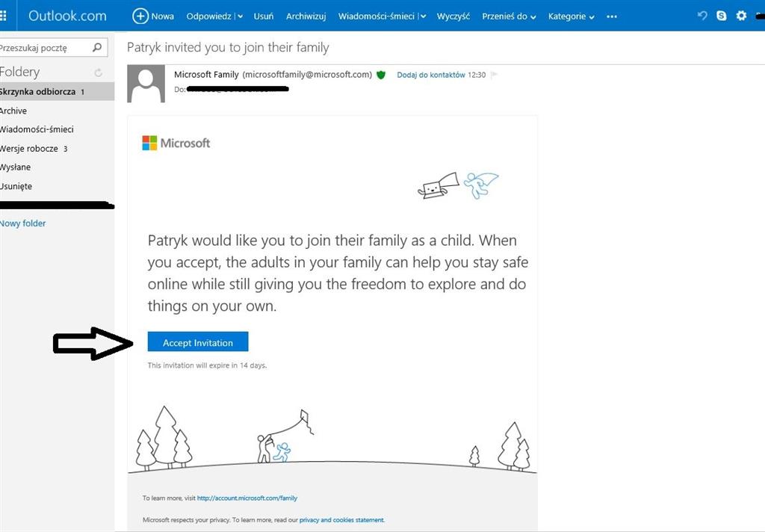
Task: Open the account.microsoft.com/family link
Action: click(247, 498)
